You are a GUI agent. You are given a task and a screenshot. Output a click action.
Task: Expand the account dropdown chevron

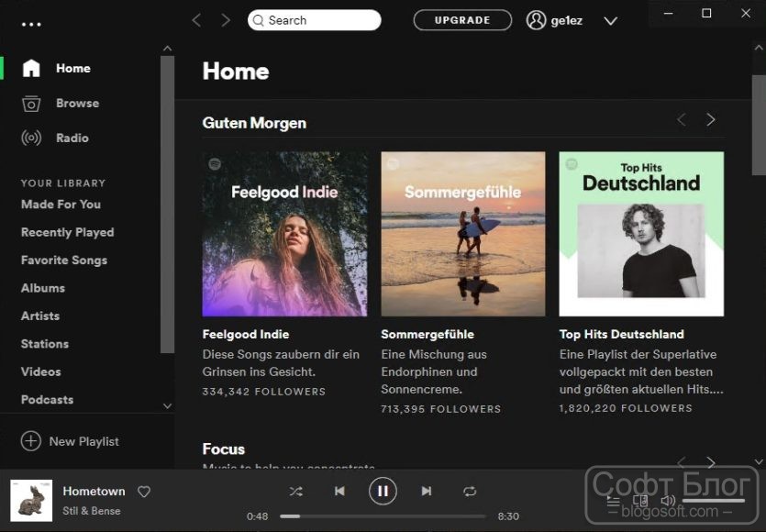click(610, 21)
